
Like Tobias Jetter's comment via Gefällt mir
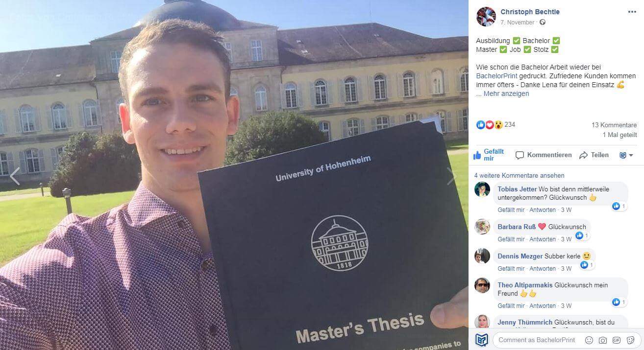(511, 210)
